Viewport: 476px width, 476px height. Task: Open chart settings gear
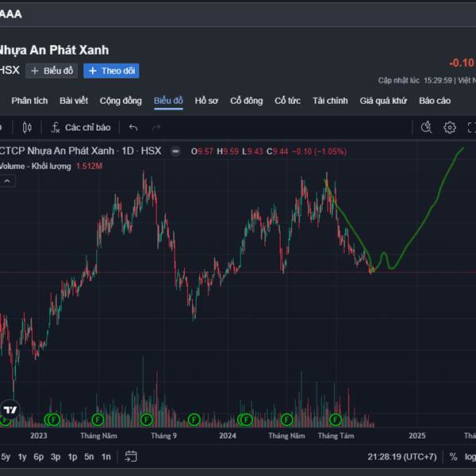(450, 127)
